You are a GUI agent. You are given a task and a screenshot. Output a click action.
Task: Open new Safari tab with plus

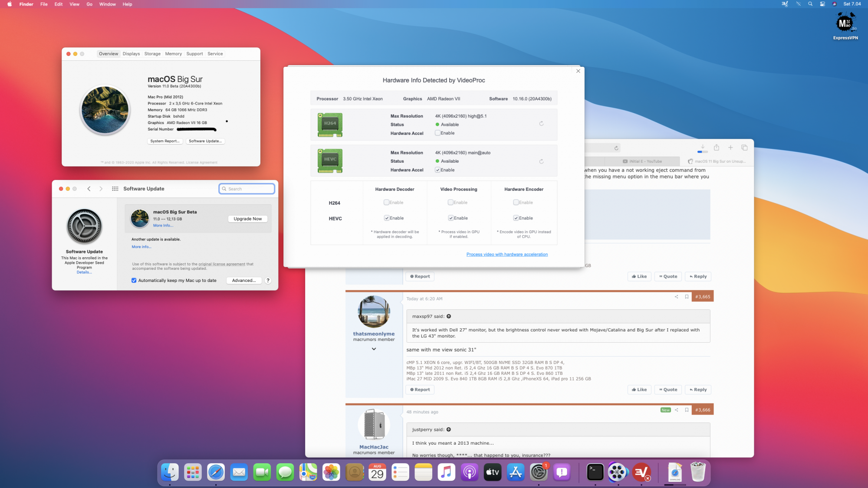[x=730, y=147]
